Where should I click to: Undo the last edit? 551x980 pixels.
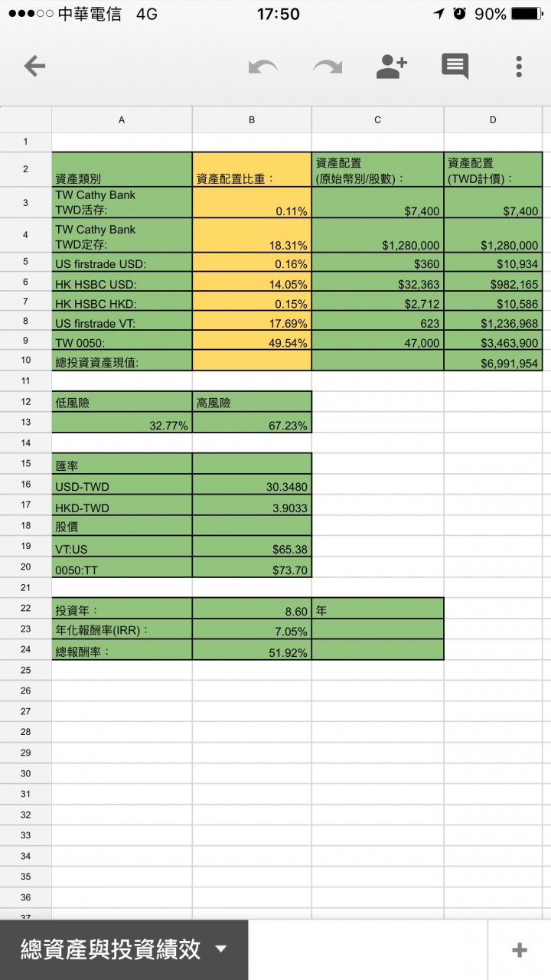(x=262, y=67)
